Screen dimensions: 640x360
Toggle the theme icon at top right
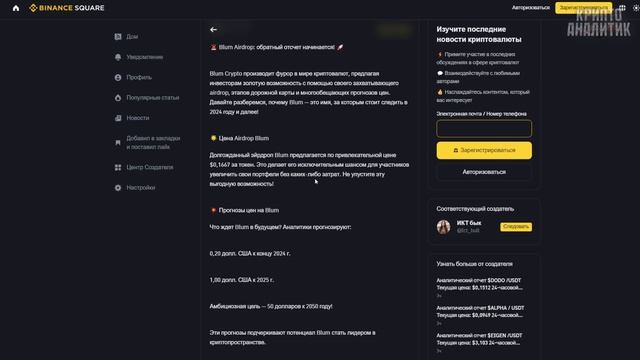click(x=636, y=8)
